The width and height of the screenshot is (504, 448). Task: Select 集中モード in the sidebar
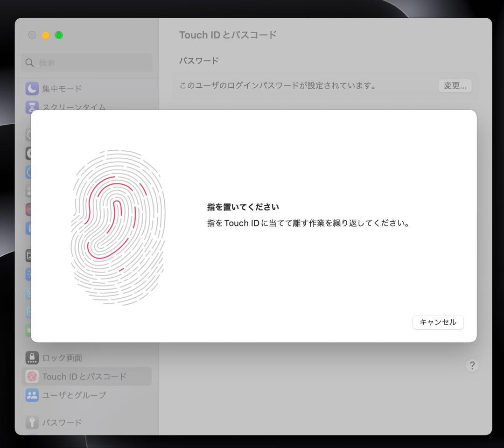(x=62, y=89)
